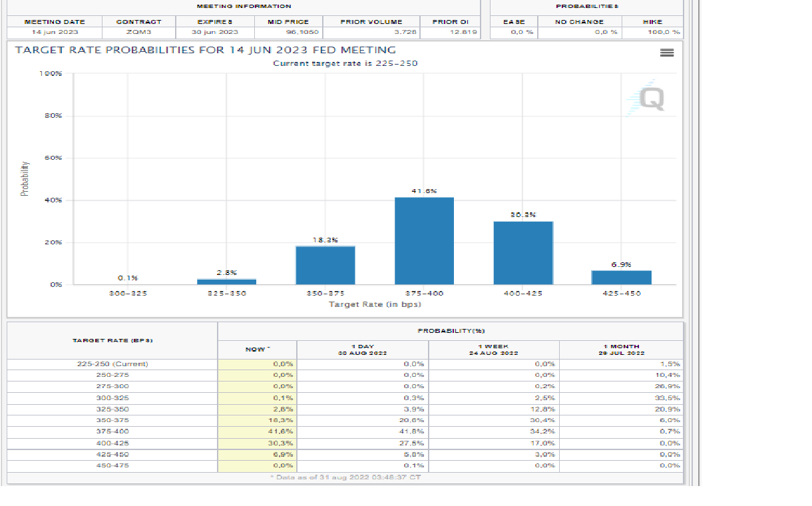
Task: Click the Target Rate (in bps) axis label
Action: 375,304
